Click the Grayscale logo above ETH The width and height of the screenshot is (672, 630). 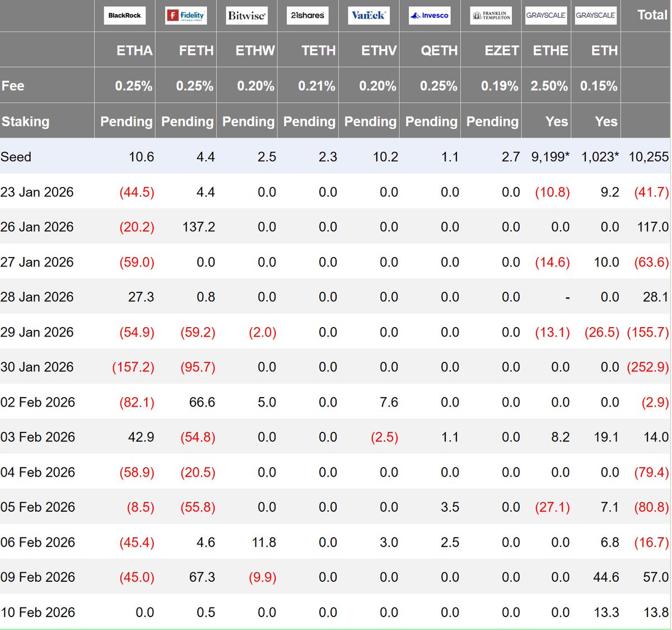tap(596, 16)
